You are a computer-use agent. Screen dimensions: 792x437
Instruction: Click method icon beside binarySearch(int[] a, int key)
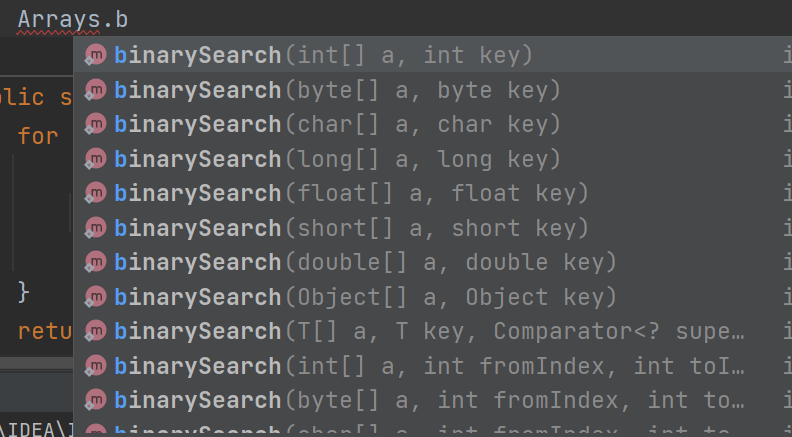tap(95, 55)
